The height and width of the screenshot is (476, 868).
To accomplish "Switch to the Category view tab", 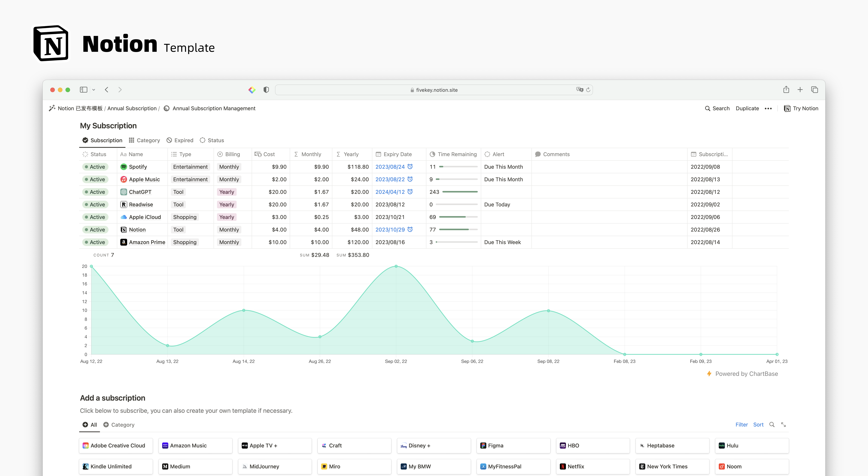I will [x=144, y=140].
